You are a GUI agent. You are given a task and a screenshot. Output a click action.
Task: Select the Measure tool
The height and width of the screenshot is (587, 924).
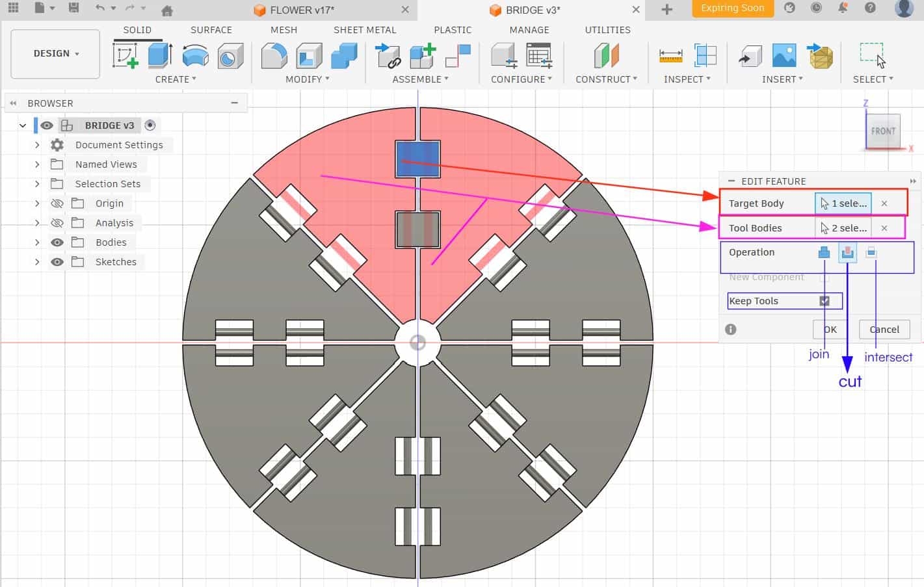pos(670,56)
